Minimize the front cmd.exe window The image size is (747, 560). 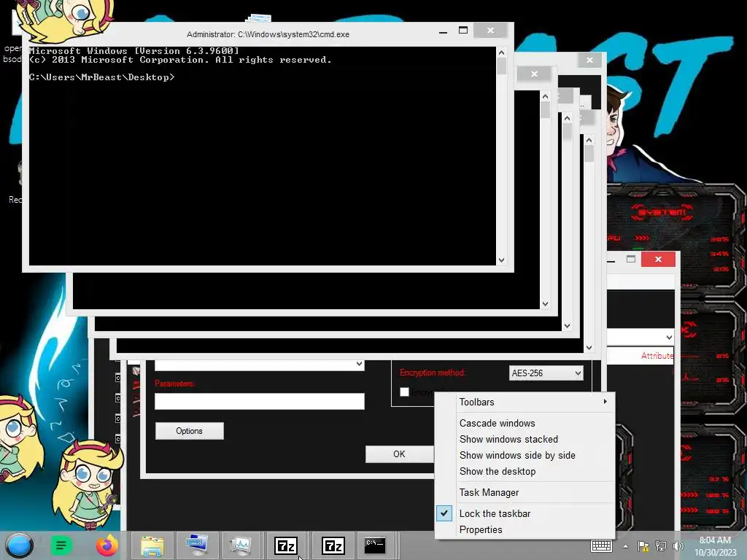[x=443, y=31]
